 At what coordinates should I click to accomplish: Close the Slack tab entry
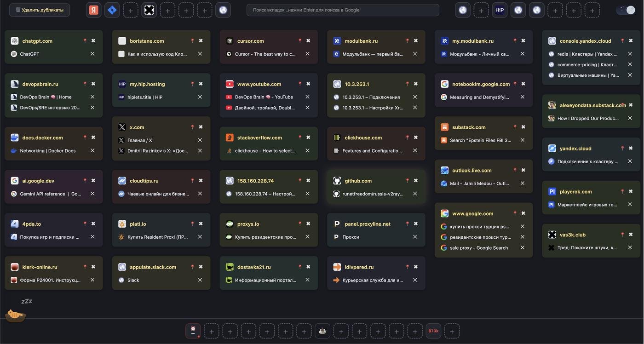[200, 280]
